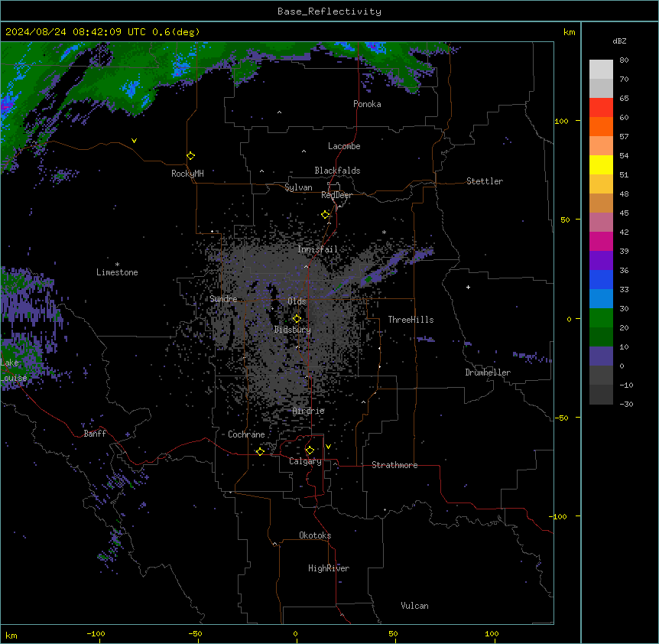659x644 pixels.
Task: Click the Olds town label
Action: click(x=297, y=301)
